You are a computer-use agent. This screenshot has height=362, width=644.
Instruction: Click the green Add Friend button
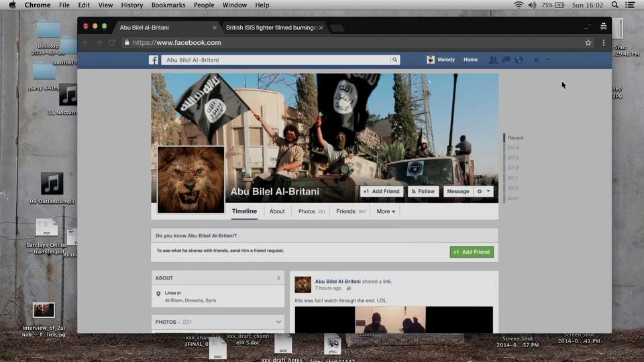tap(472, 252)
